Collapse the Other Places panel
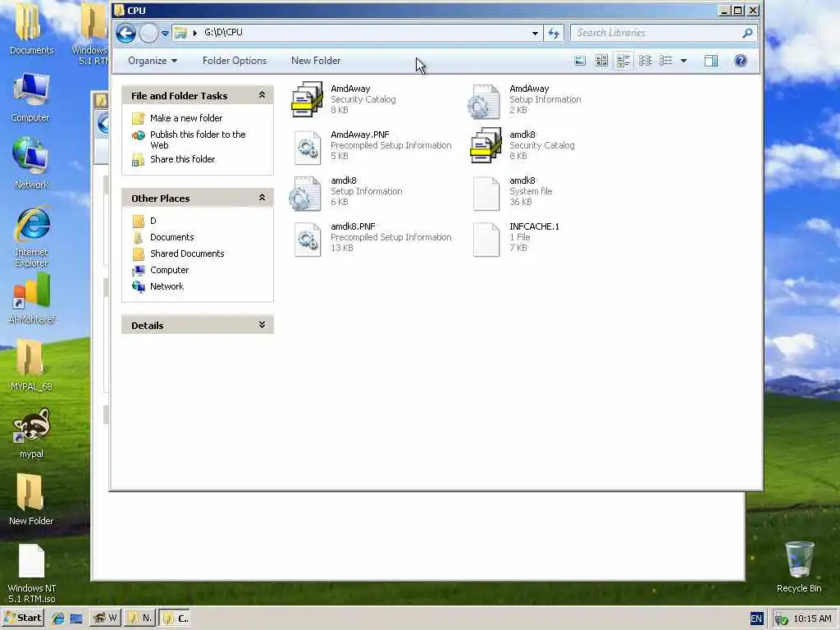The height and width of the screenshot is (630, 840). click(x=262, y=198)
